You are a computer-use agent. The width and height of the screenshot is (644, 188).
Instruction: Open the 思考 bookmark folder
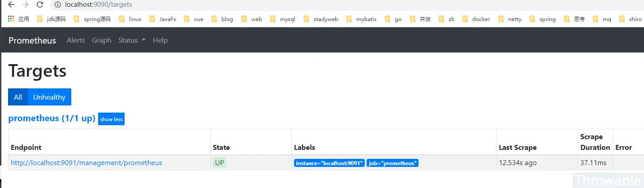pyautogui.click(x=574, y=19)
